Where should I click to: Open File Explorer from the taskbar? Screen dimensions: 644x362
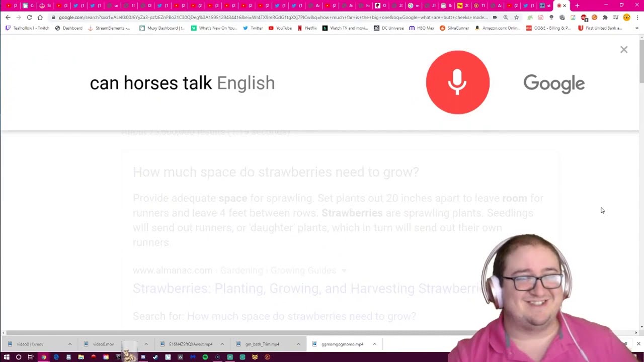point(80,357)
